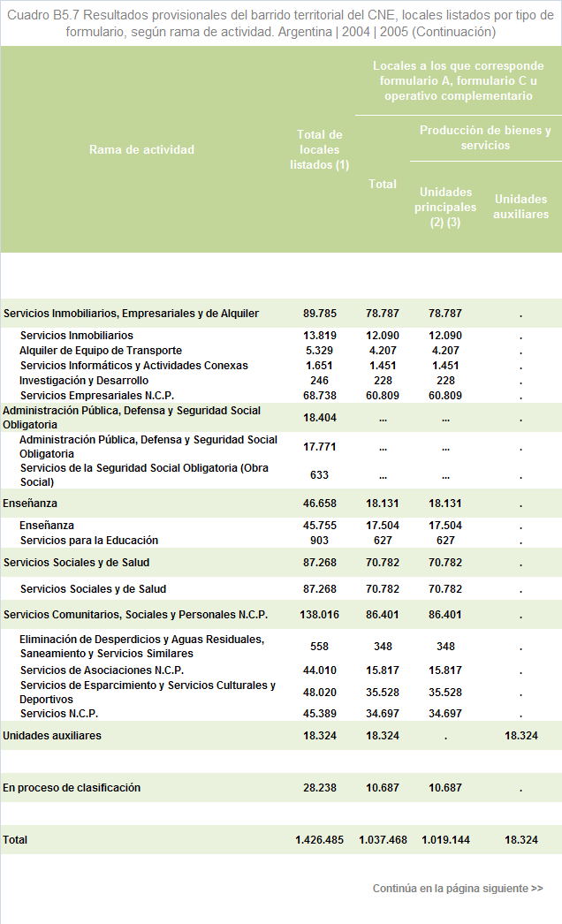
Task: Select 'Servicios Informáticos y Actividades Conexas'
Action: (x=133, y=366)
